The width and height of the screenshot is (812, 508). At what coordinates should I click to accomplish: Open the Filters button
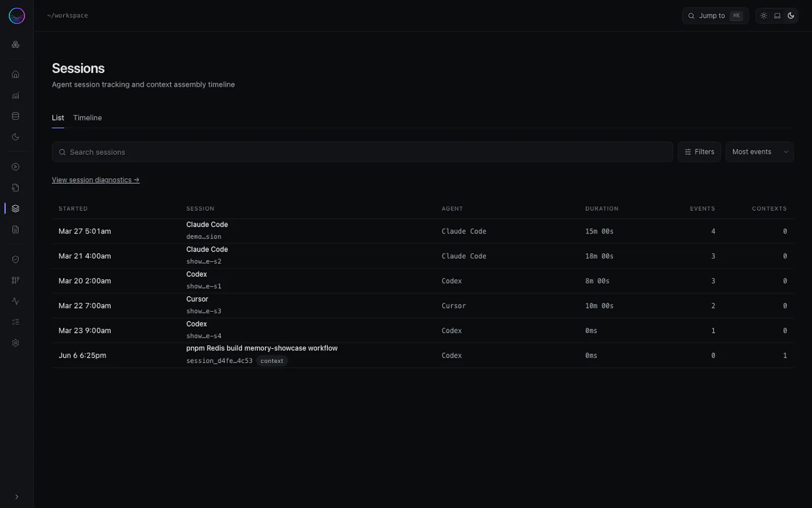(x=699, y=152)
